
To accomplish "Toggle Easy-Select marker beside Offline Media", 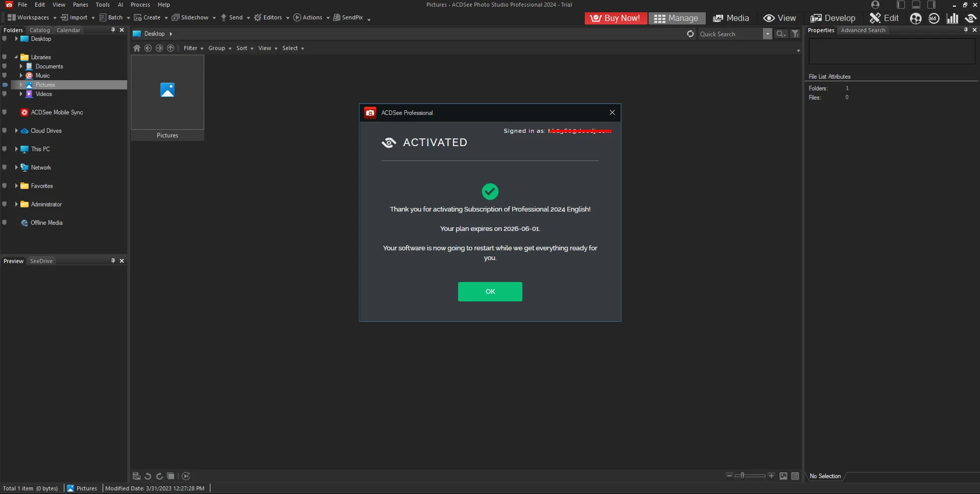I will coord(5,223).
